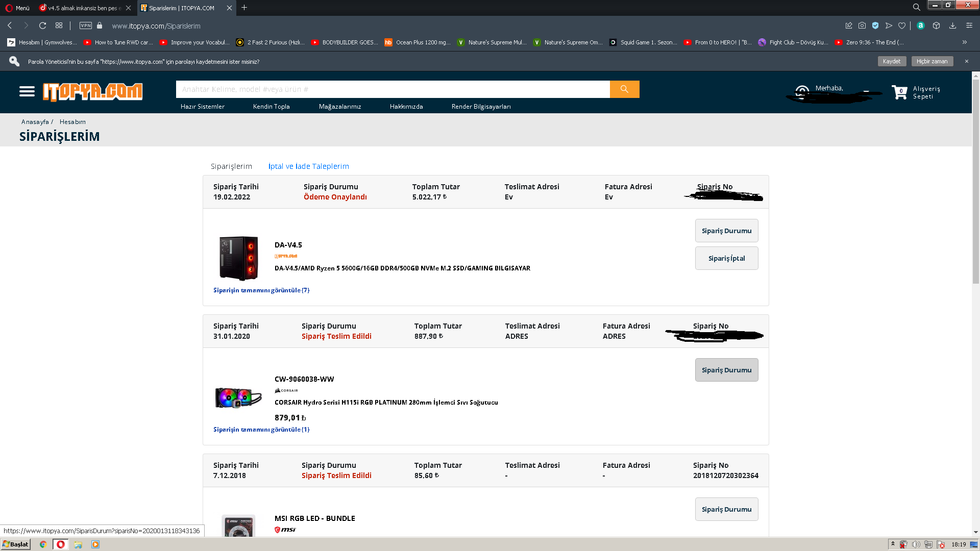Click 'Kaydet' in the password bar
The height and width of the screenshot is (551, 980).
(x=891, y=61)
